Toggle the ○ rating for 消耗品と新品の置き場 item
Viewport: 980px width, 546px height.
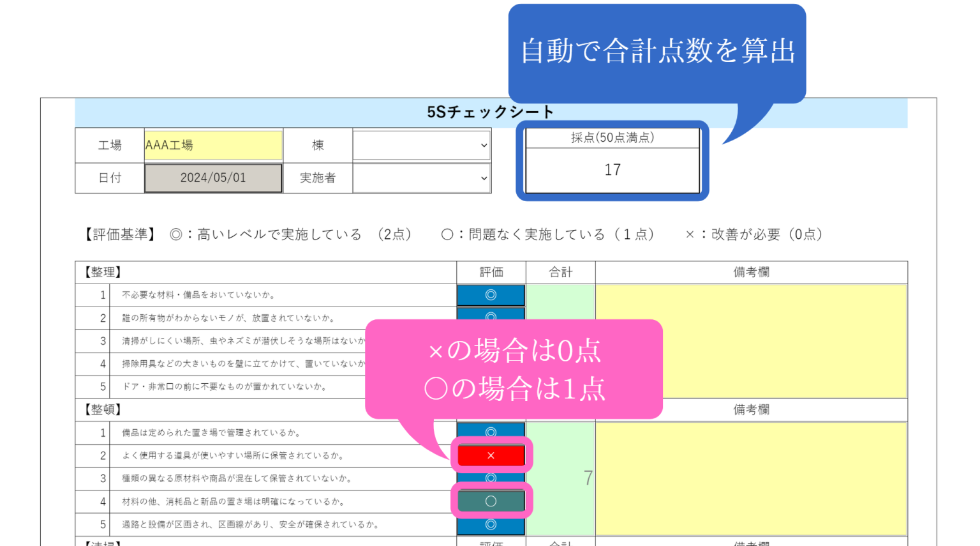click(491, 501)
